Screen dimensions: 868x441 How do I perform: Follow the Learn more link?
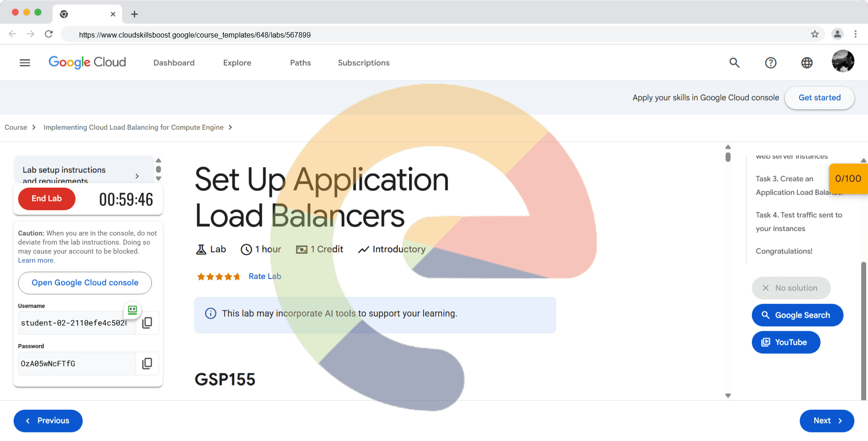(36, 261)
